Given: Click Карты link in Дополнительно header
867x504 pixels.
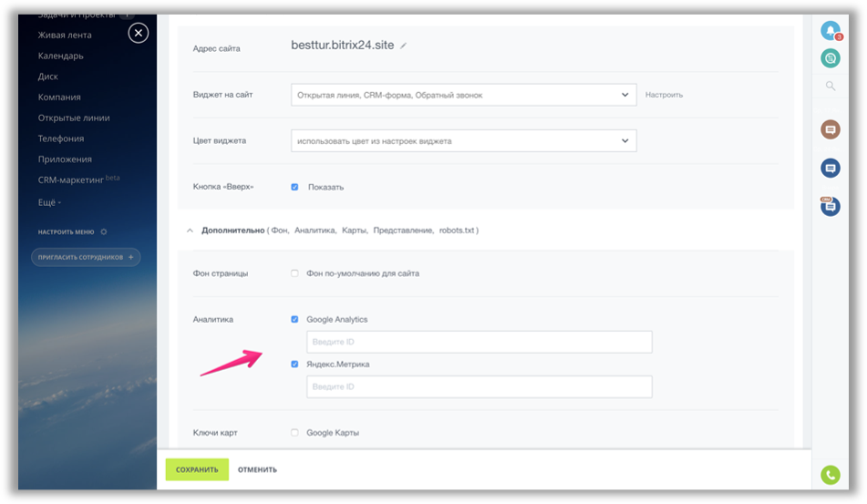Looking at the screenshot, I should click(x=355, y=231).
